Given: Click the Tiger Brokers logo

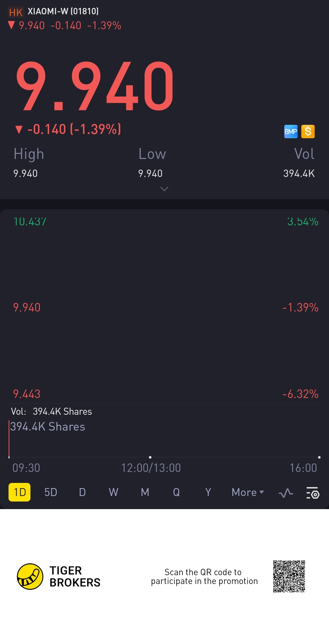Looking at the screenshot, I should click(30, 576).
